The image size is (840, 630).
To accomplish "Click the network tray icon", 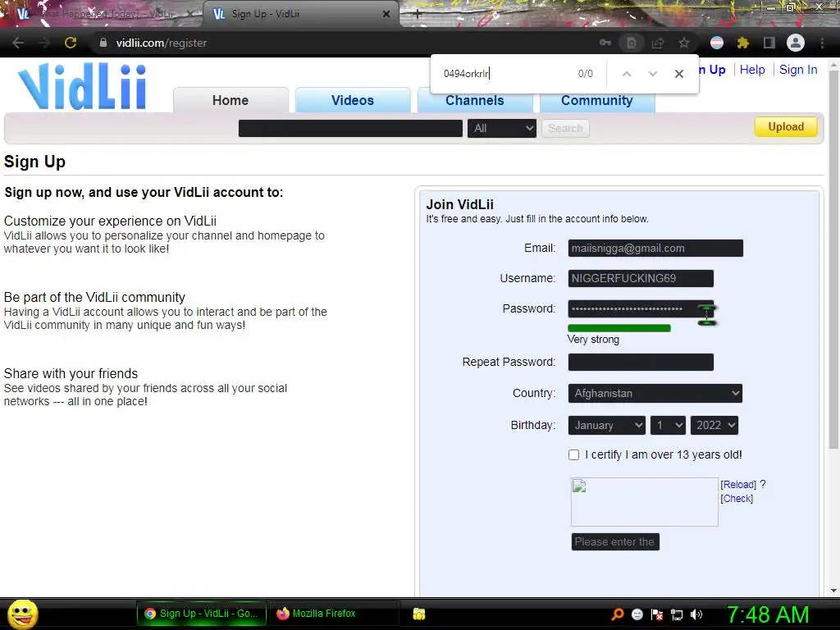I will tap(677, 614).
